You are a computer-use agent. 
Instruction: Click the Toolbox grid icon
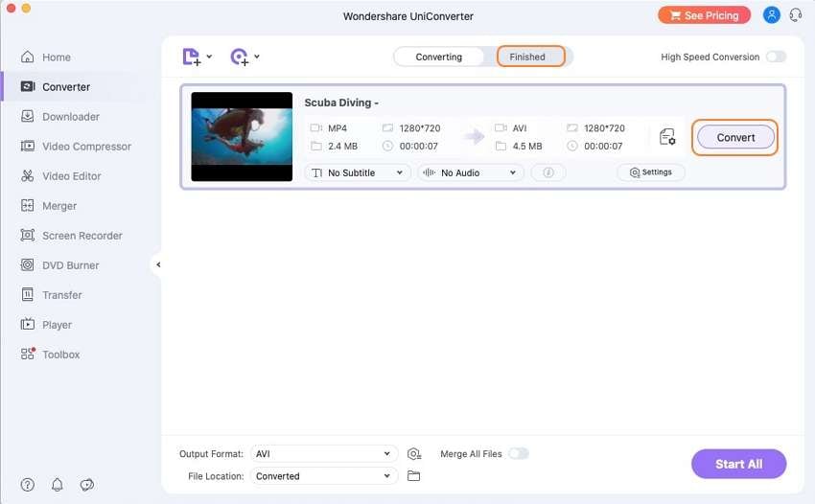(27, 354)
